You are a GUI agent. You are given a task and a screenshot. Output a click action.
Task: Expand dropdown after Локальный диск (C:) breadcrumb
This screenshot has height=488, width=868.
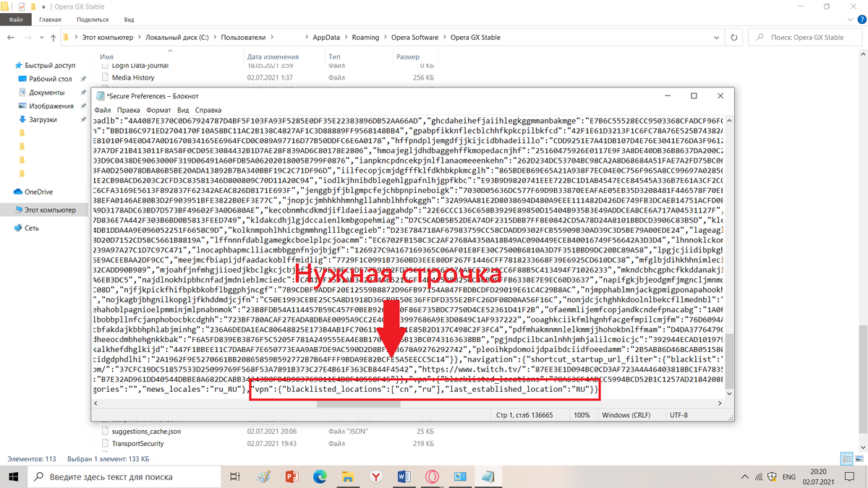215,38
